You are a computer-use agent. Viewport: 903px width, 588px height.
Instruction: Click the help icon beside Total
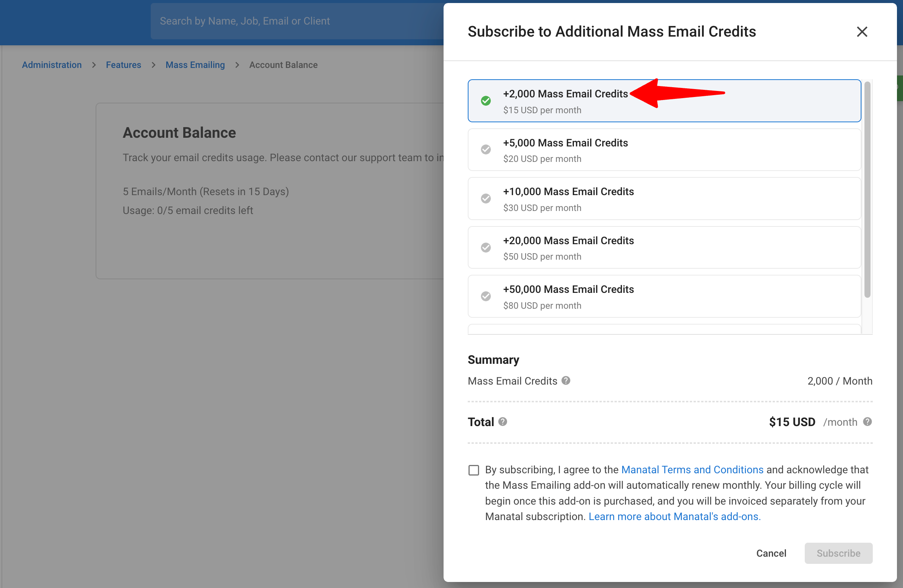[x=503, y=422]
